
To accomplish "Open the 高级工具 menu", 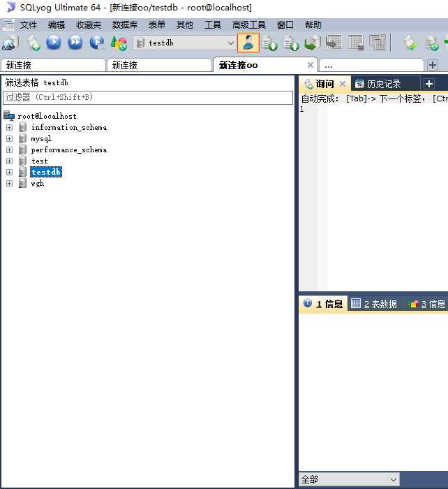I will point(249,24).
